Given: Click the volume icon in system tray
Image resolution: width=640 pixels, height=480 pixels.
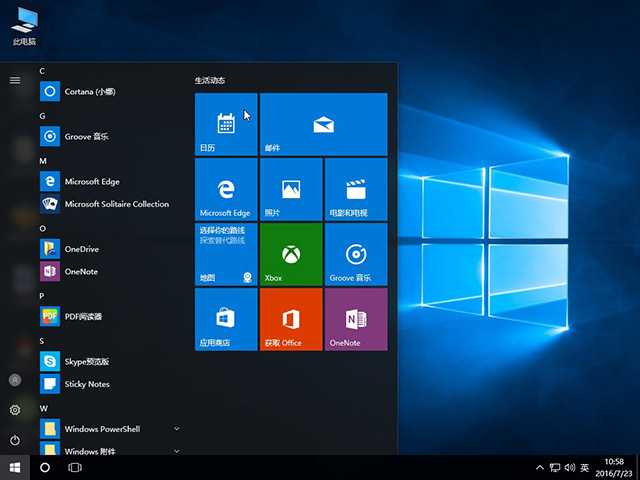Looking at the screenshot, I should [569, 467].
